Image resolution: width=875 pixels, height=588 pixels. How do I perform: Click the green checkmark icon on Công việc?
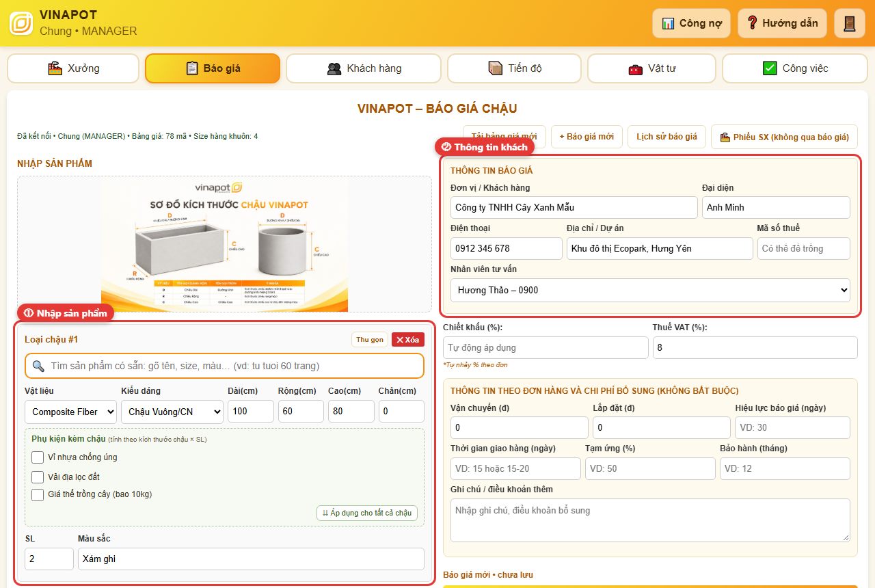(x=770, y=68)
